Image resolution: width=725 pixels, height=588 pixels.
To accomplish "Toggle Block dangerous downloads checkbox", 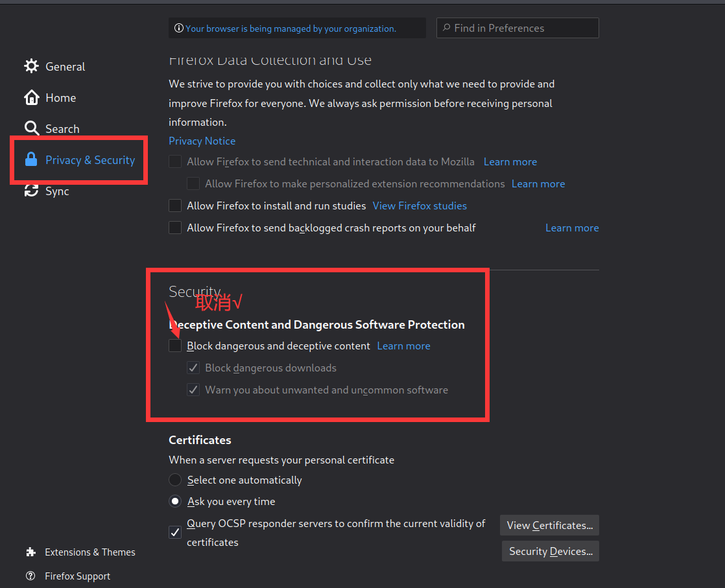I will 193,368.
